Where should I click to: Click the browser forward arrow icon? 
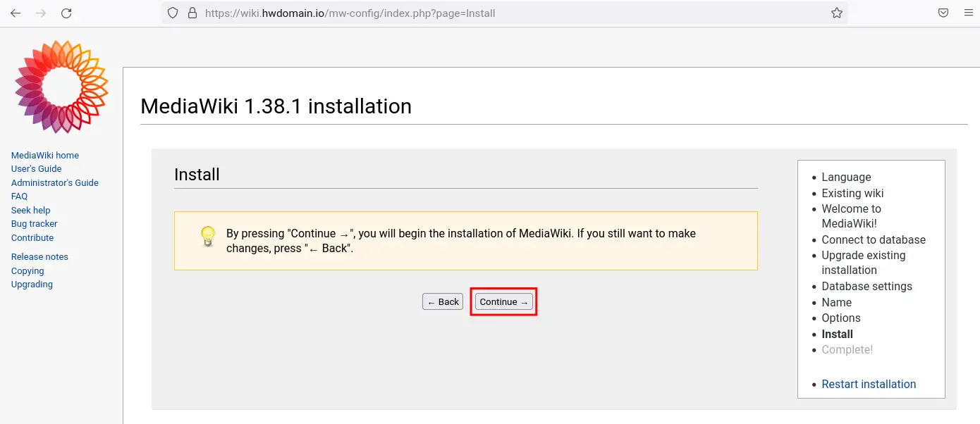coord(41,13)
